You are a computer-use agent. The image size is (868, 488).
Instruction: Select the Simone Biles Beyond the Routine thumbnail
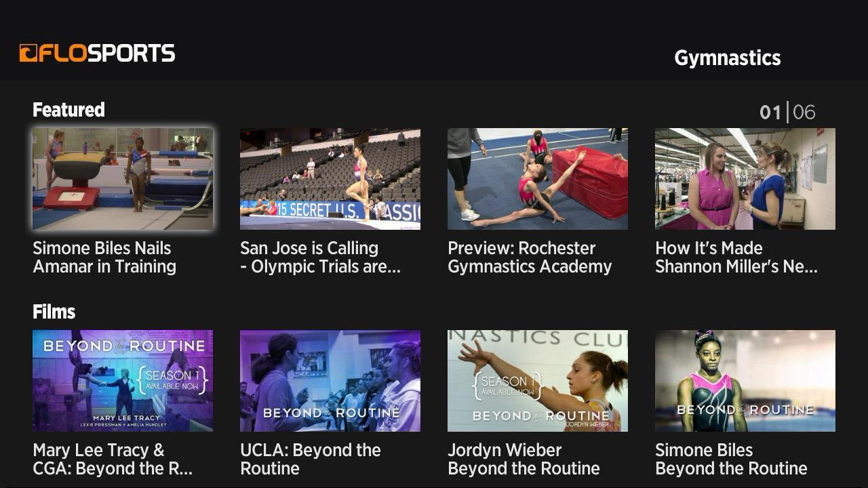(x=745, y=381)
